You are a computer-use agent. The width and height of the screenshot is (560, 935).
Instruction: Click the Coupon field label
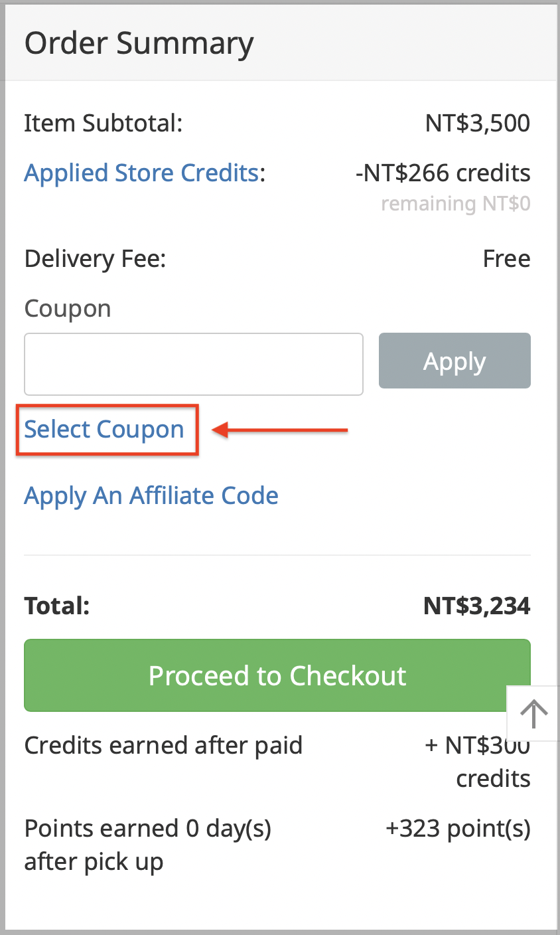point(68,309)
